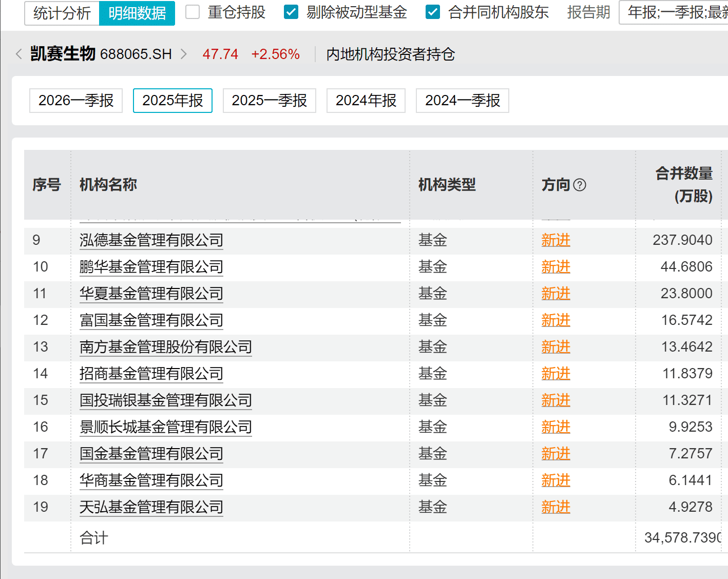This screenshot has height=579, width=728.
Task: Select the 合计 total row label
Action: [x=94, y=538]
